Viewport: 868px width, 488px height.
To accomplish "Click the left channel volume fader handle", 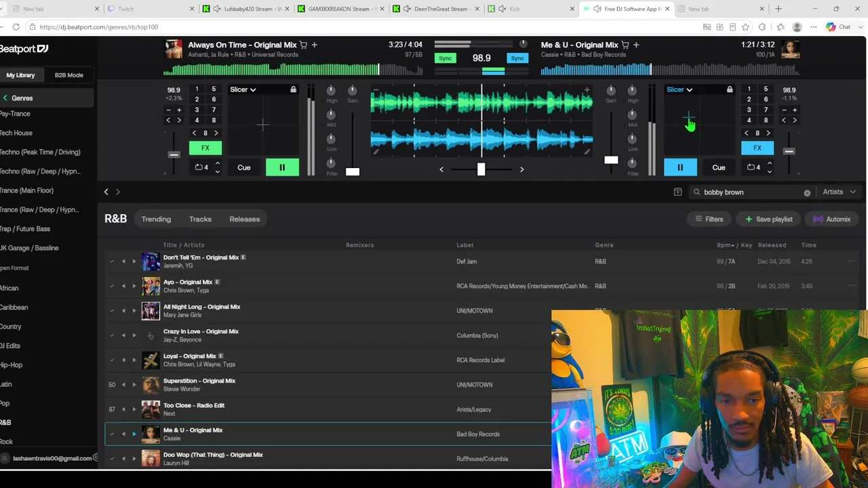I will click(353, 171).
